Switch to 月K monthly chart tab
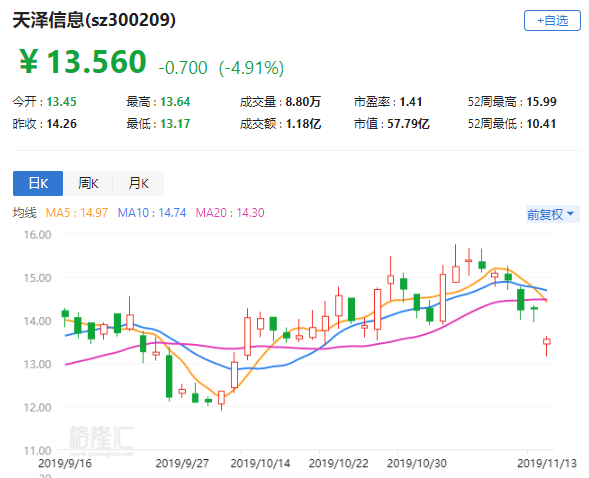589x478 pixels. [x=138, y=183]
